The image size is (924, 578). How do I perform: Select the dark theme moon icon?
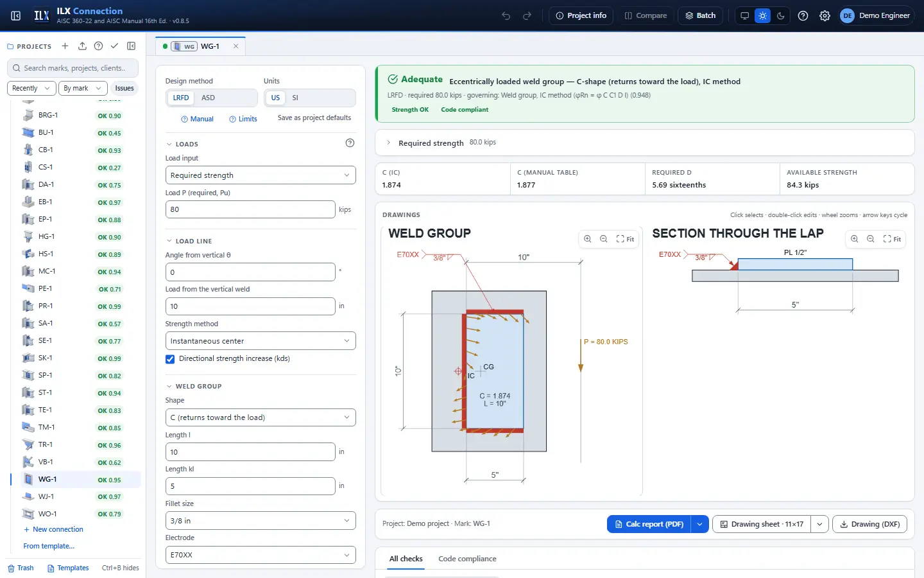pos(781,15)
